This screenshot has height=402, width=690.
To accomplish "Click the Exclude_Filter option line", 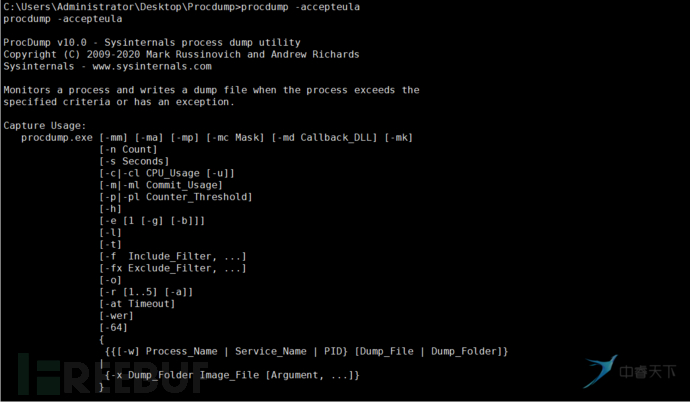I will (172, 268).
